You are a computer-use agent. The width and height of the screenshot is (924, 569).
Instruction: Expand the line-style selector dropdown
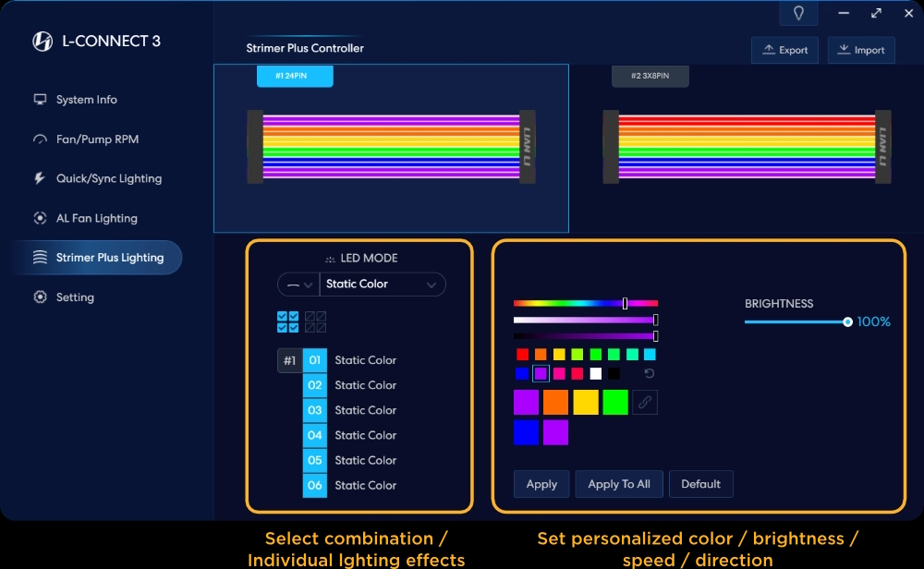pyautogui.click(x=298, y=284)
